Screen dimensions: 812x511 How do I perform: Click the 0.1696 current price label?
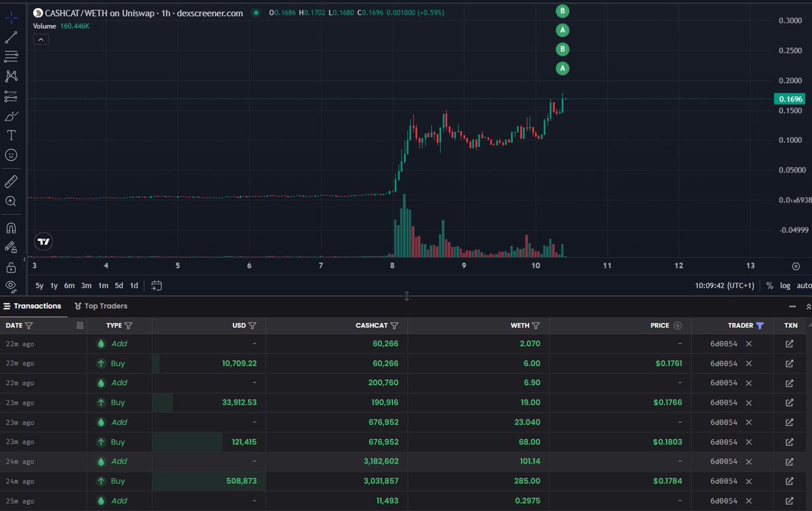791,99
